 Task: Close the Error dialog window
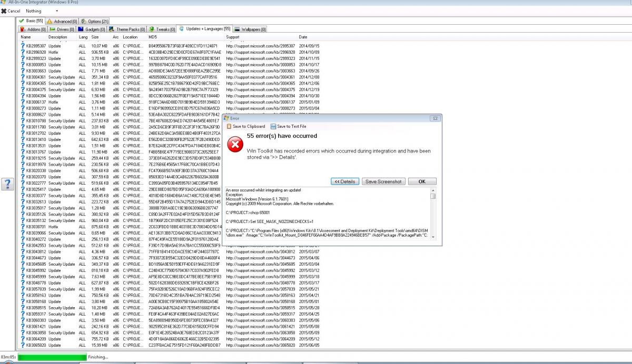(435, 118)
